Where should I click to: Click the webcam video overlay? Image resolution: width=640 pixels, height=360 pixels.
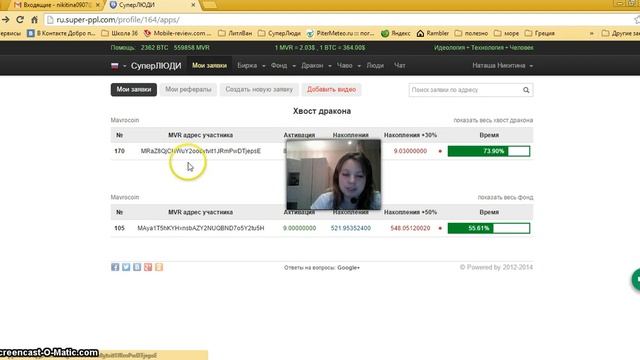(333, 175)
